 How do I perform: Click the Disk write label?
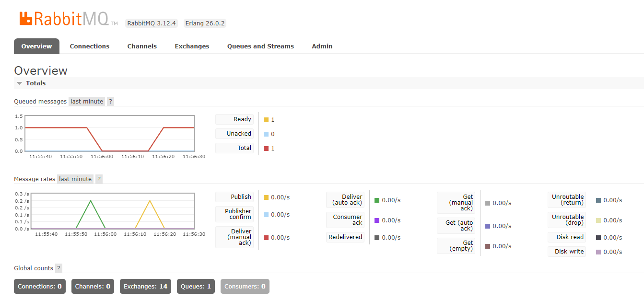[567, 252]
